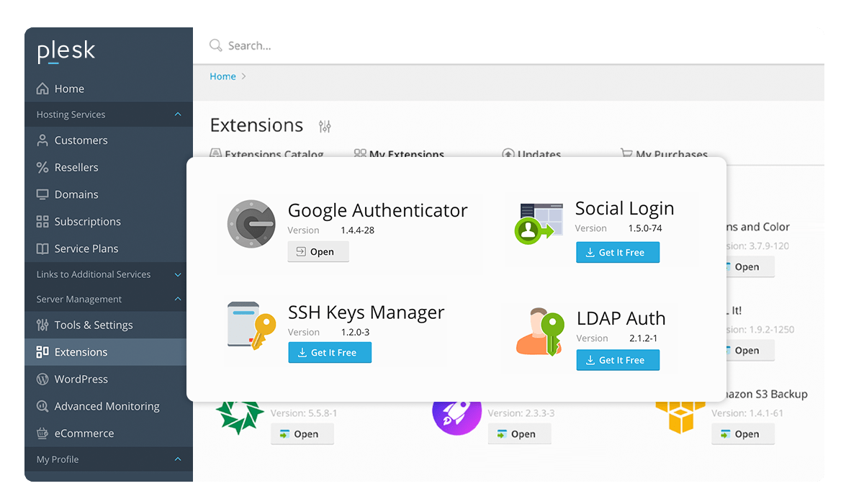Collapse the My Profile section
Screen dimensions: 864x504
click(178, 459)
